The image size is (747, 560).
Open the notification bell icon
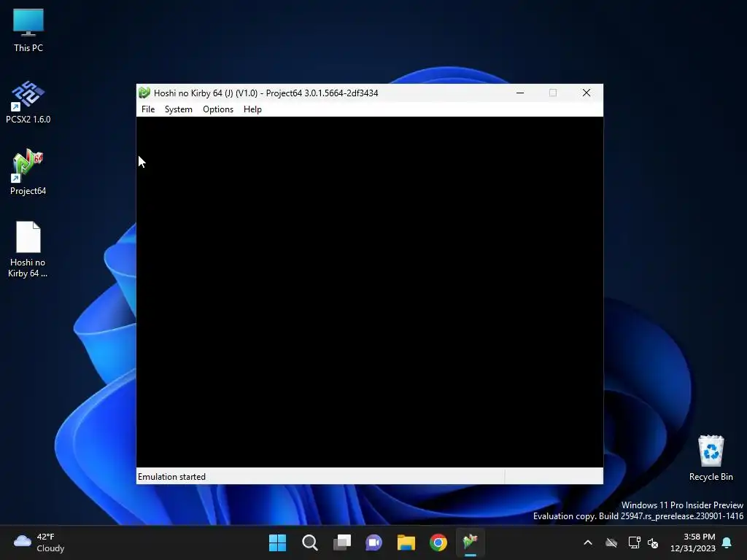click(x=727, y=542)
